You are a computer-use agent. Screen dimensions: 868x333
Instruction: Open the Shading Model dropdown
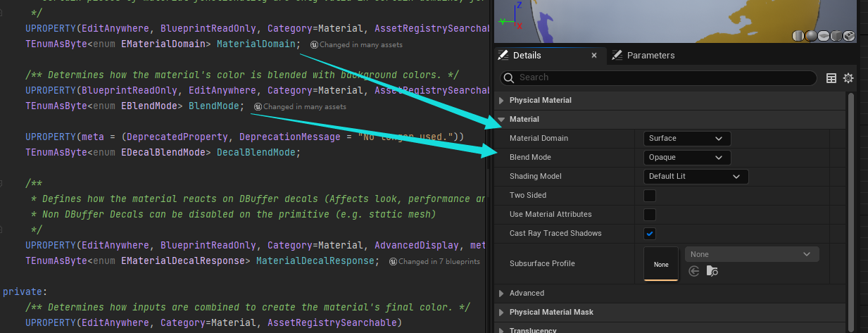[696, 176]
